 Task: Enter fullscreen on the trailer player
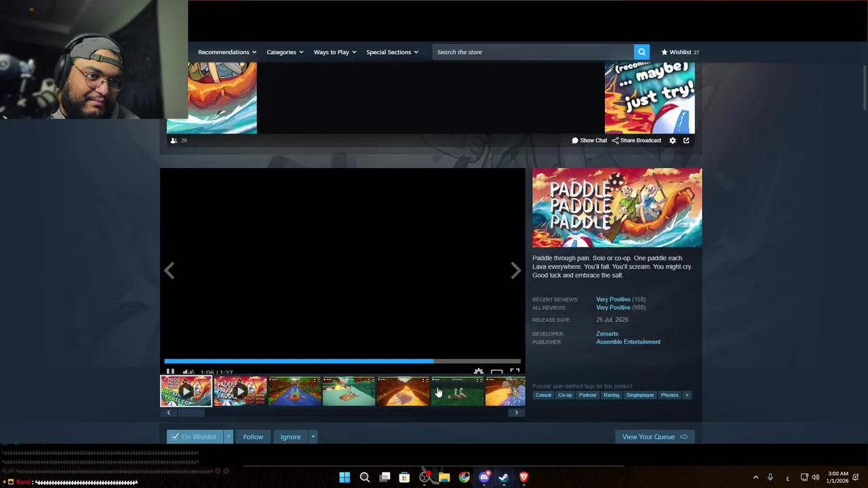pos(515,372)
